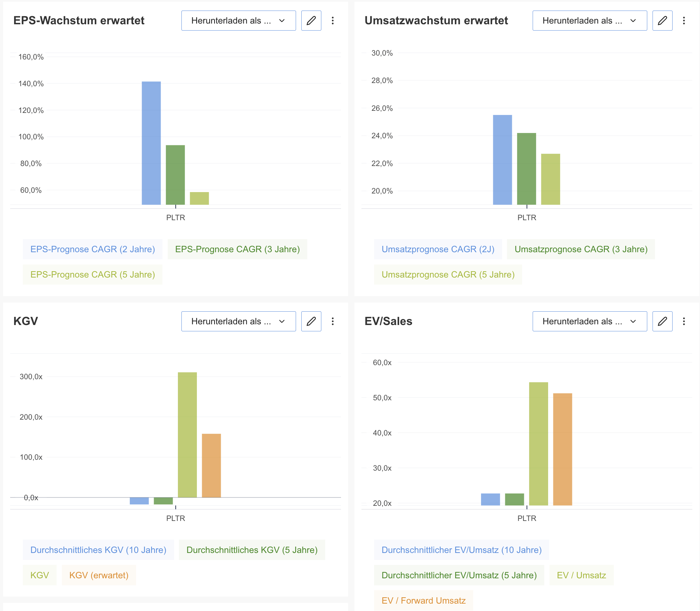700x611 pixels.
Task: Open Herunterladen als dropdown on KGV card
Action: coord(238,321)
